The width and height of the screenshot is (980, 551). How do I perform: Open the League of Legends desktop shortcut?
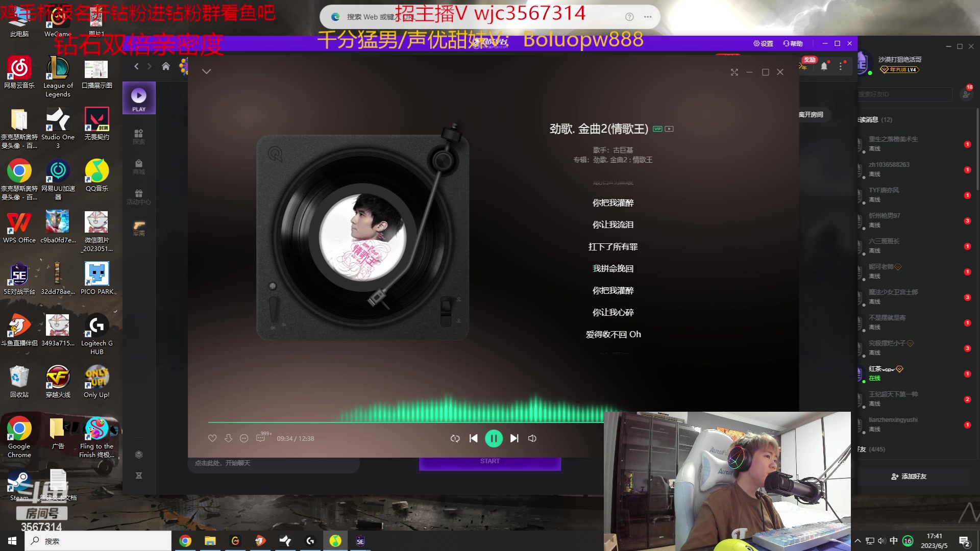[58, 77]
